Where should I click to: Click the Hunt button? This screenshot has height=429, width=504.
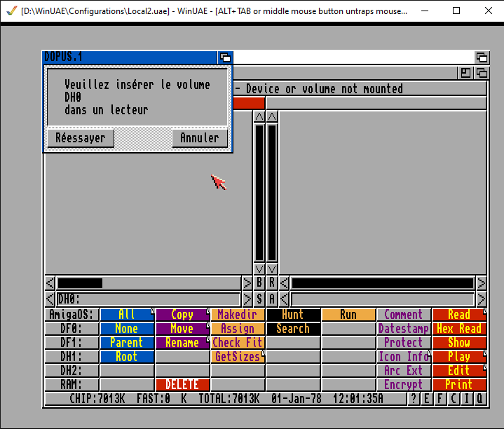[293, 315]
